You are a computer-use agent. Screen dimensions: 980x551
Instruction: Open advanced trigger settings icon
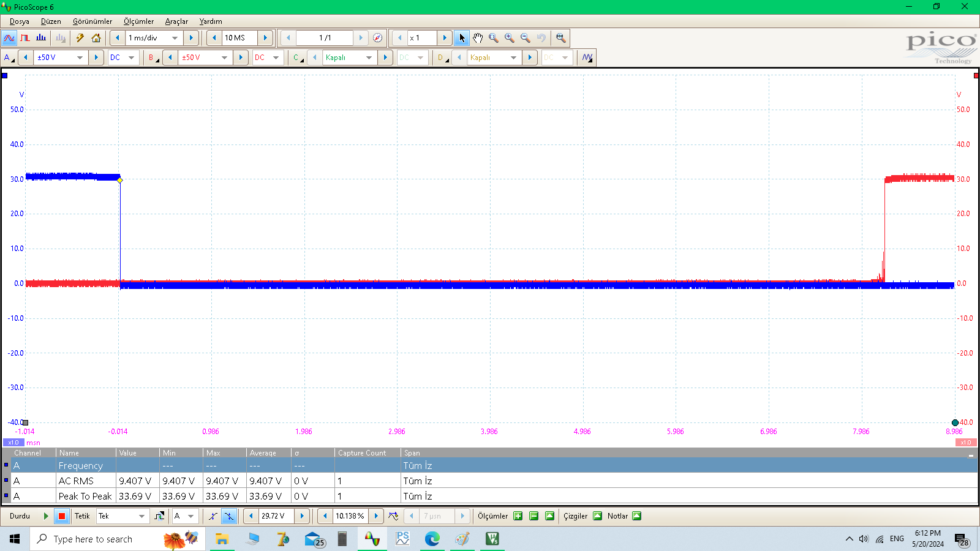point(159,516)
